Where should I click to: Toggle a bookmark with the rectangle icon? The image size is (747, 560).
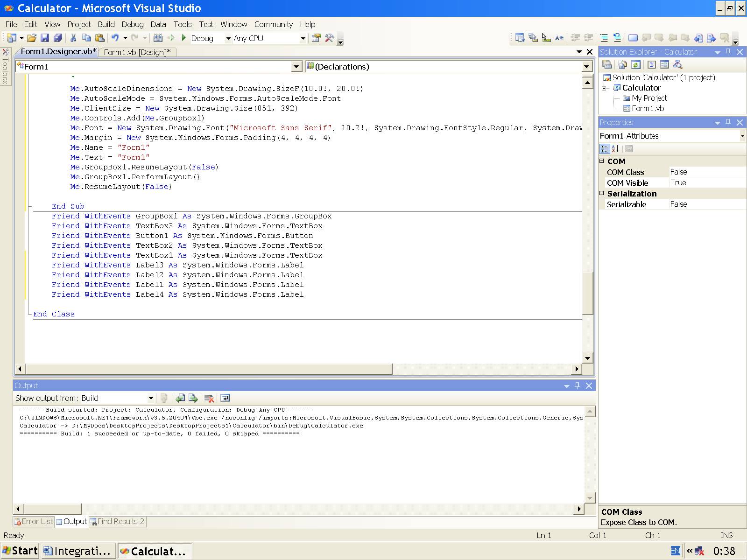point(633,38)
